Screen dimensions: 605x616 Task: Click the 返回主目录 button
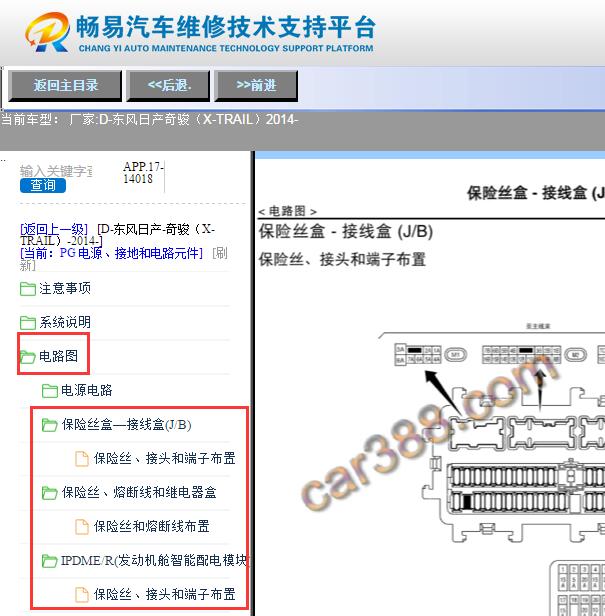coord(65,86)
